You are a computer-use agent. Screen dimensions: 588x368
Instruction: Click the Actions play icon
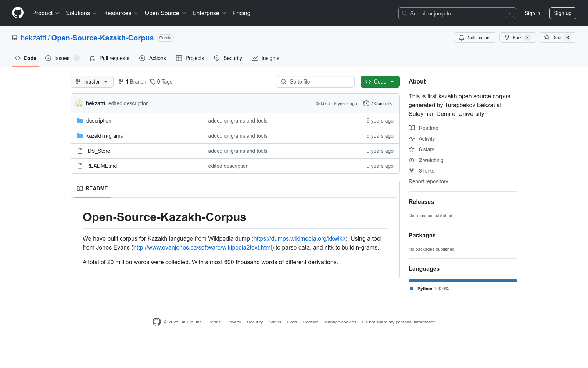point(142,58)
